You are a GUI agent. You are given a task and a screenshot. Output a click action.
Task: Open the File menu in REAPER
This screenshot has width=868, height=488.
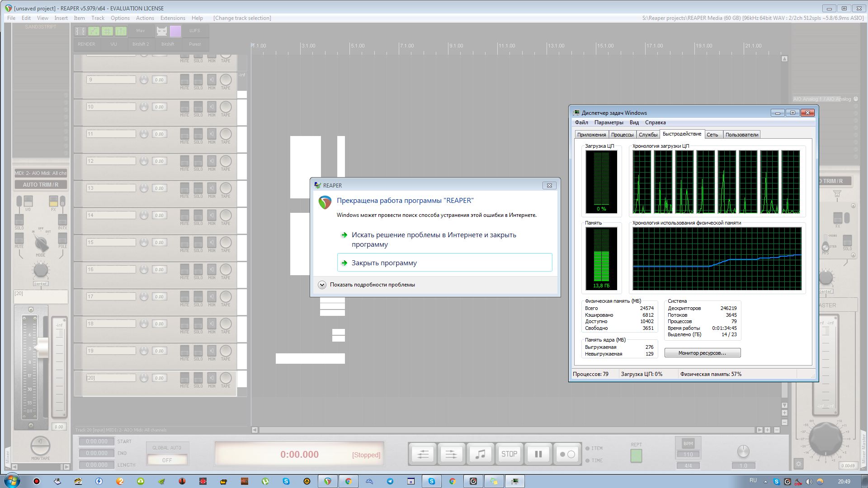(x=11, y=18)
